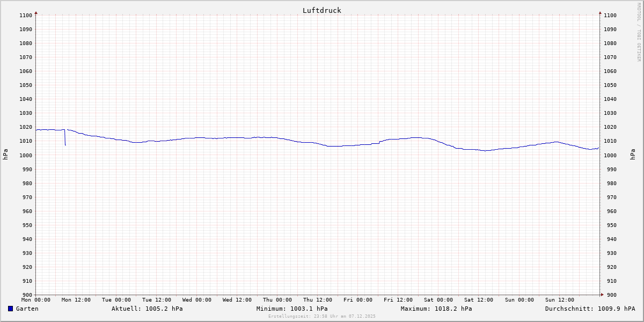Viewport: 644px width, 322px height.
Task: Click the blue Garten legend color swatch
Action: pyautogui.click(x=10, y=309)
